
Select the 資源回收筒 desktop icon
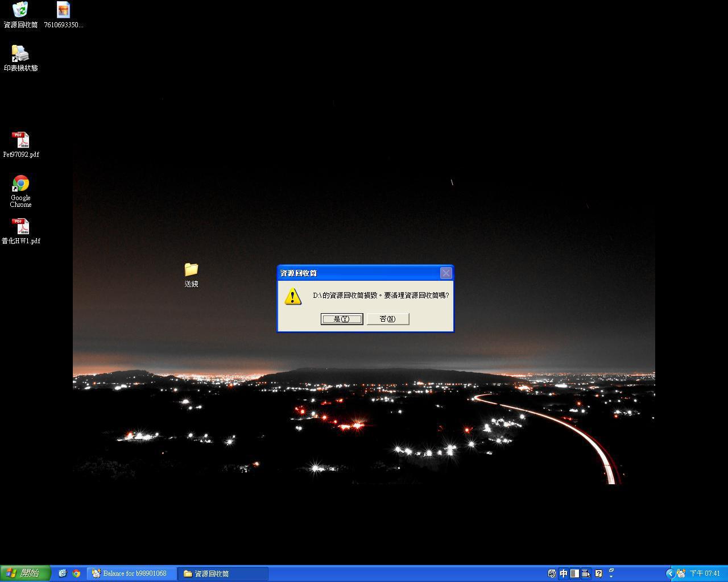[x=20, y=15]
